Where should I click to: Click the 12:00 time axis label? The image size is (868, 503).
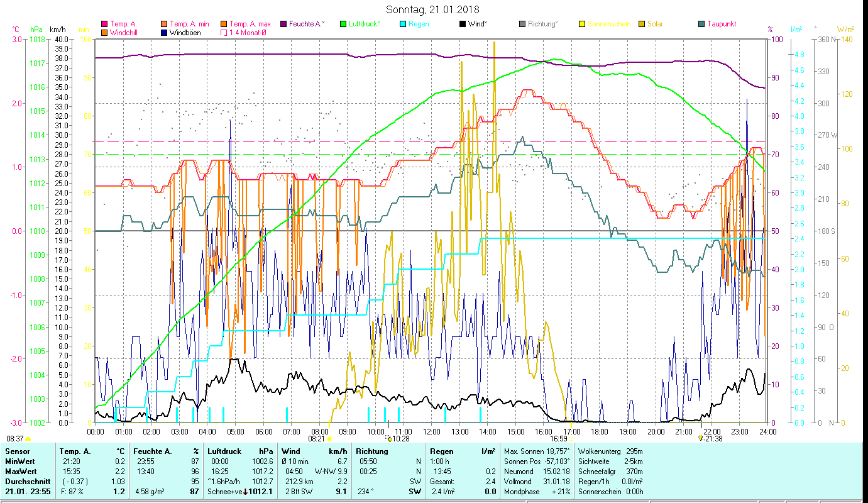[x=432, y=432]
